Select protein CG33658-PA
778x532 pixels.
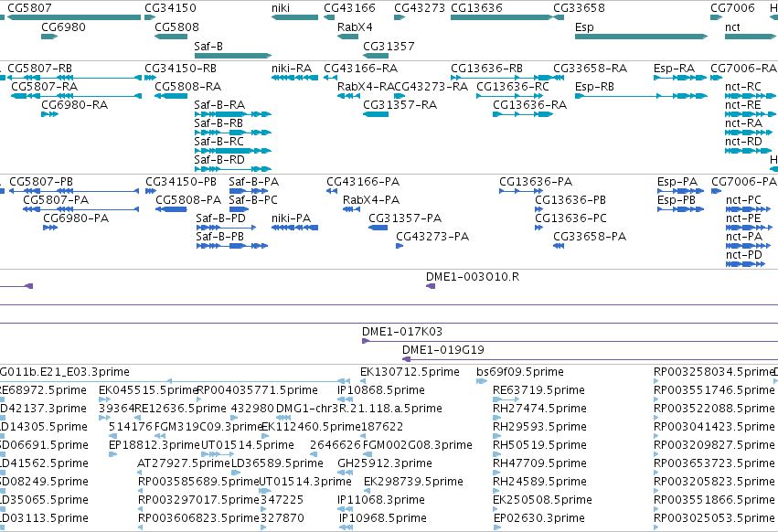[559, 246]
